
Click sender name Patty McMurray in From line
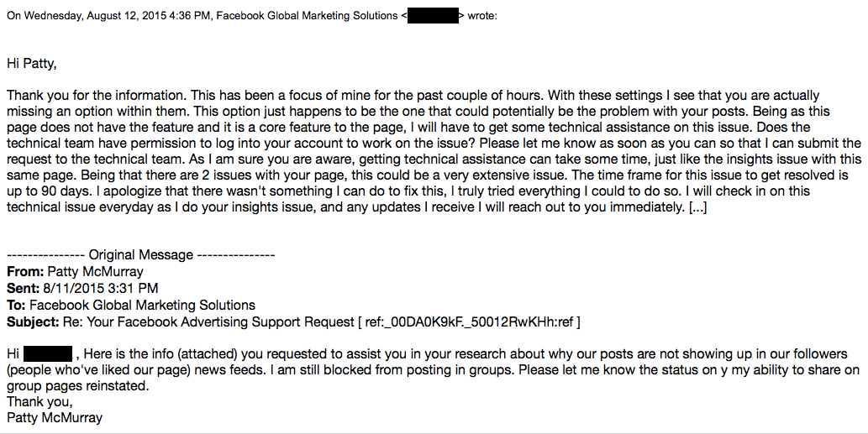[95, 272]
